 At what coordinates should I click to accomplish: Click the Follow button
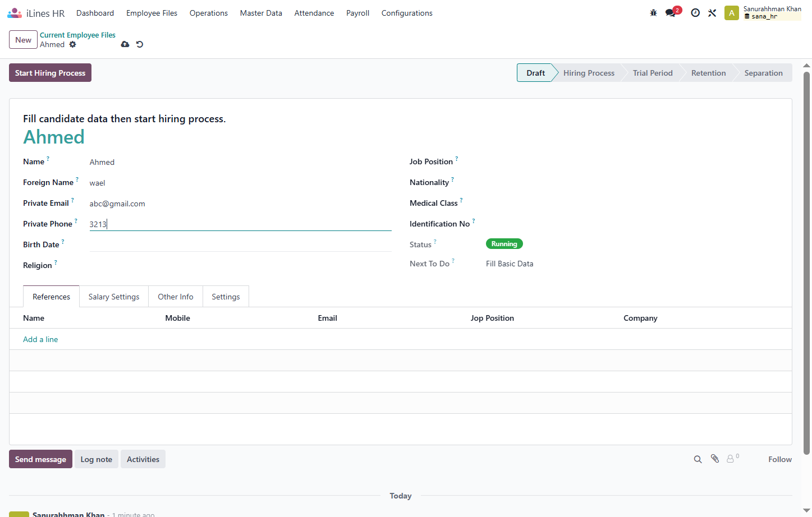click(x=780, y=459)
